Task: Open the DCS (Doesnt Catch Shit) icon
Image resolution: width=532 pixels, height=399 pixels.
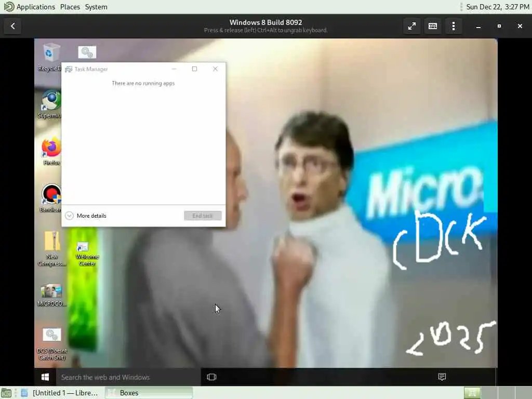Action: tap(52, 344)
